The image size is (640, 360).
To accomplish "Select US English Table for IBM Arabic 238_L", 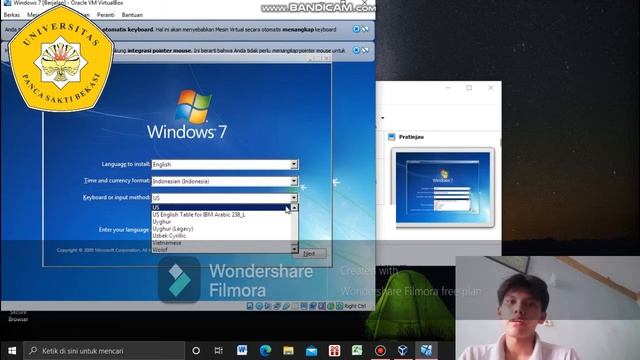I will click(221, 214).
